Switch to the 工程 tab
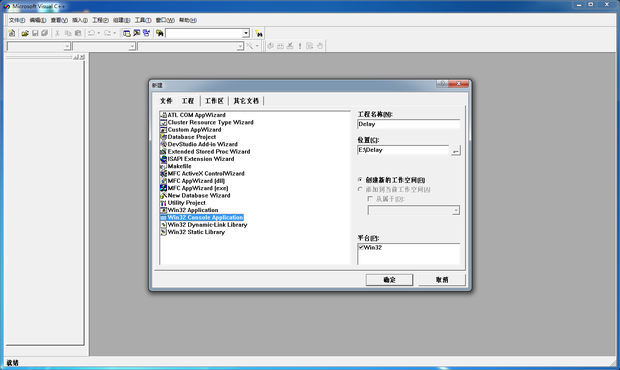Screen dimensions: 620x370 coord(188,101)
